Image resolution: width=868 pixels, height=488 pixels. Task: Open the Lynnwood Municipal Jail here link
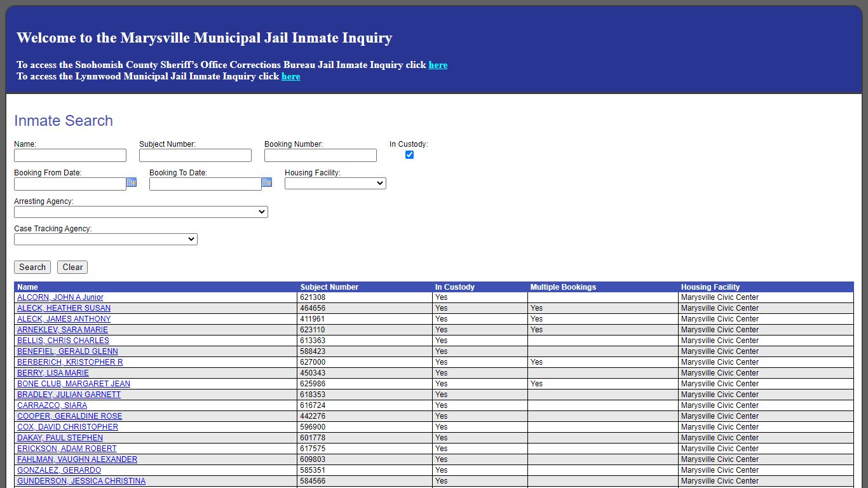click(291, 76)
